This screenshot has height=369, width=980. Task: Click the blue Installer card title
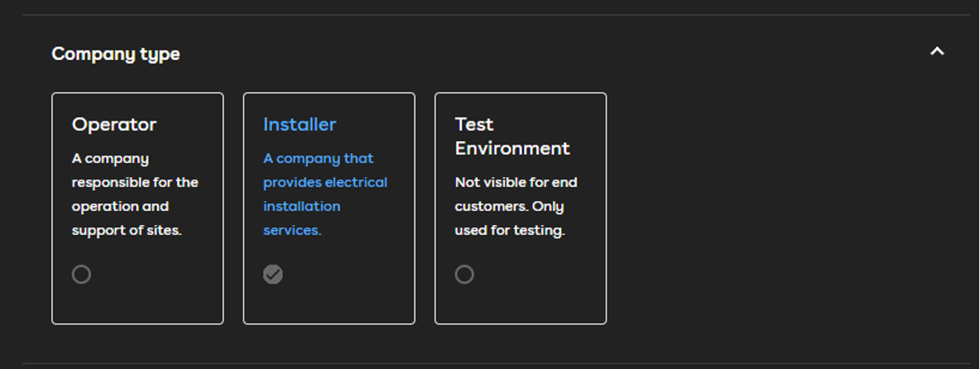299,125
